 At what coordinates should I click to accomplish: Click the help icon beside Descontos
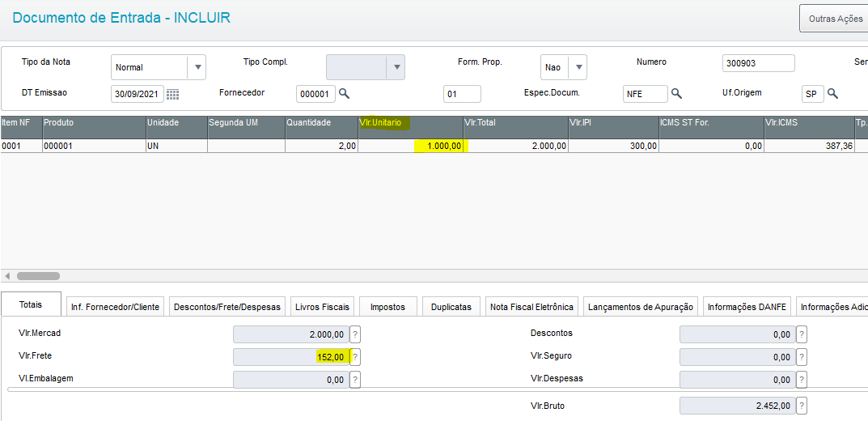click(801, 334)
